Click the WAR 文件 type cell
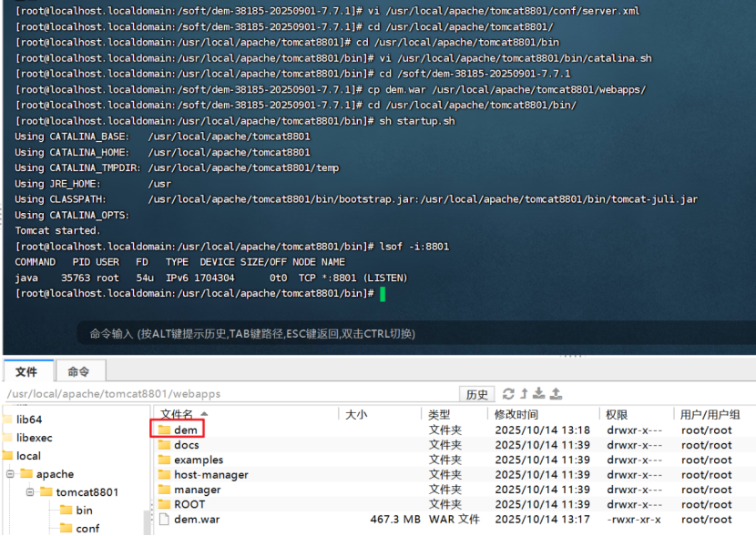 point(455,519)
